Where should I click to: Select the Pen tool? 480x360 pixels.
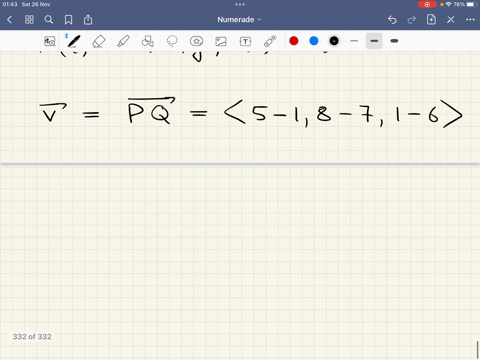(x=74, y=41)
